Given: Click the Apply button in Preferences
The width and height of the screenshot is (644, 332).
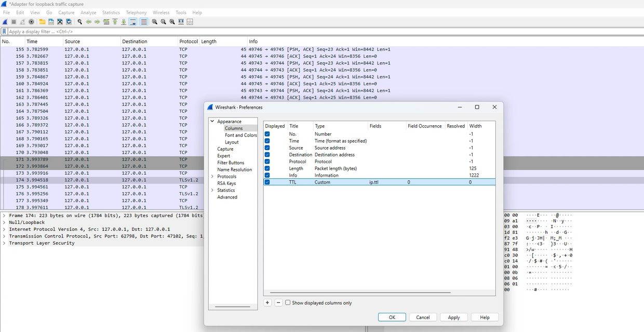Looking at the screenshot, I should tap(453, 317).
